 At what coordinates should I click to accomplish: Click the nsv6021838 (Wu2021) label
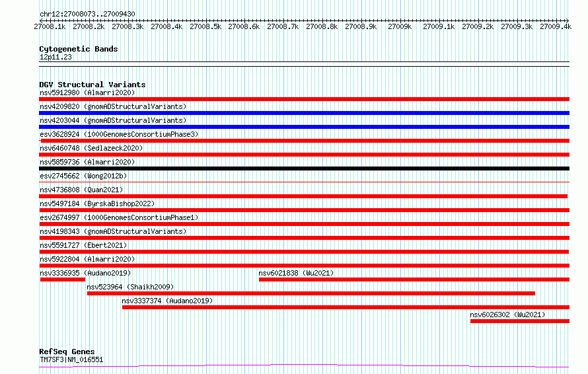pos(296,273)
